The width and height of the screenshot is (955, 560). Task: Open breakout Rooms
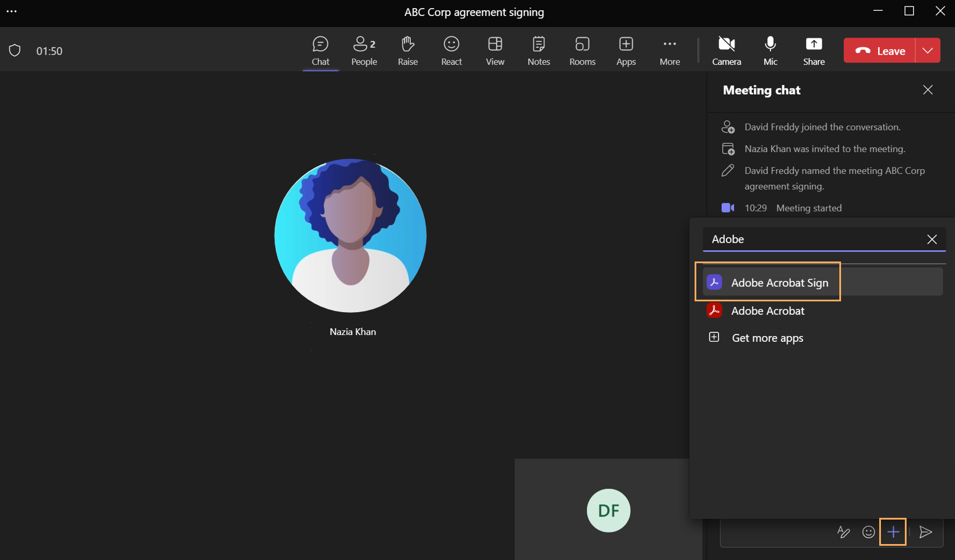tap(582, 51)
